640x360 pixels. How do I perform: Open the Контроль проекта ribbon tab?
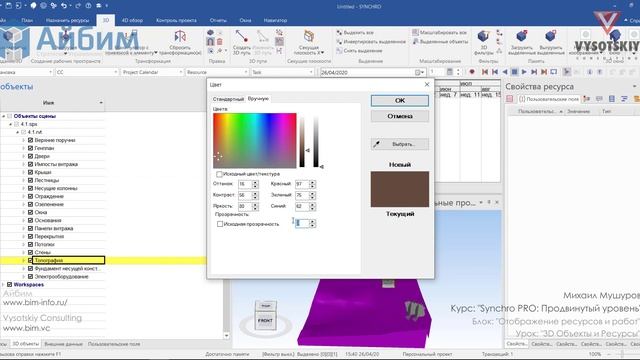coord(176,20)
